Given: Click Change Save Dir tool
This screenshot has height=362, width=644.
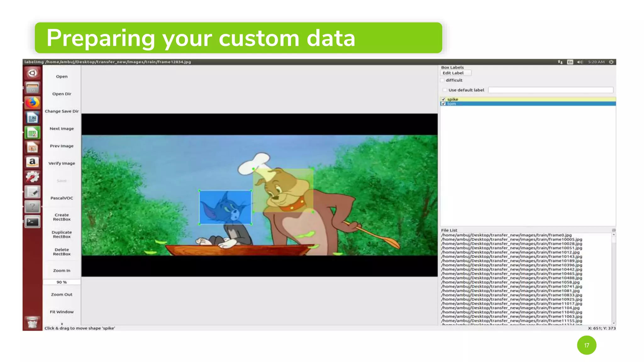Looking at the screenshot, I should point(62,111).
